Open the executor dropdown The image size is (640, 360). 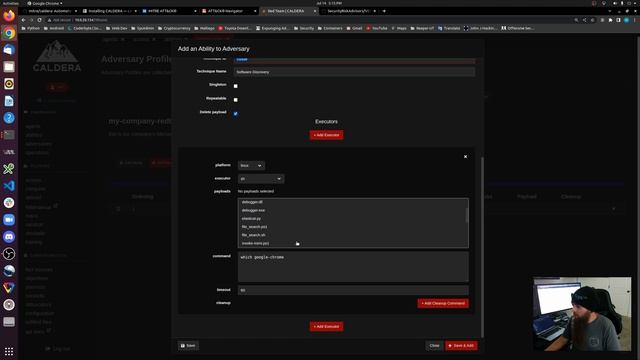(x=261, y=179)
